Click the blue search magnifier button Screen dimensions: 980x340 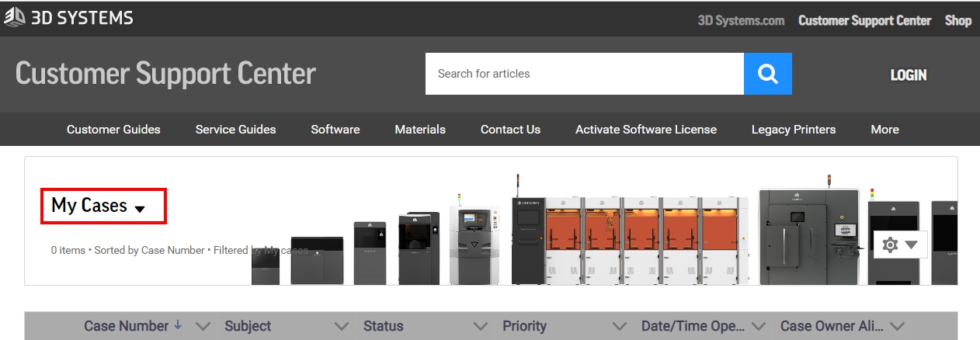click(767, 74)
